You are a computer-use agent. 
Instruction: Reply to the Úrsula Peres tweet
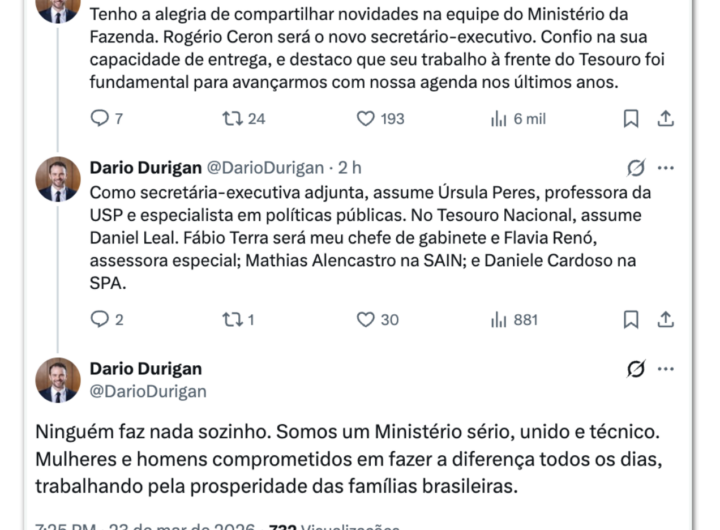pyautogui.click(x=100, y=319)
